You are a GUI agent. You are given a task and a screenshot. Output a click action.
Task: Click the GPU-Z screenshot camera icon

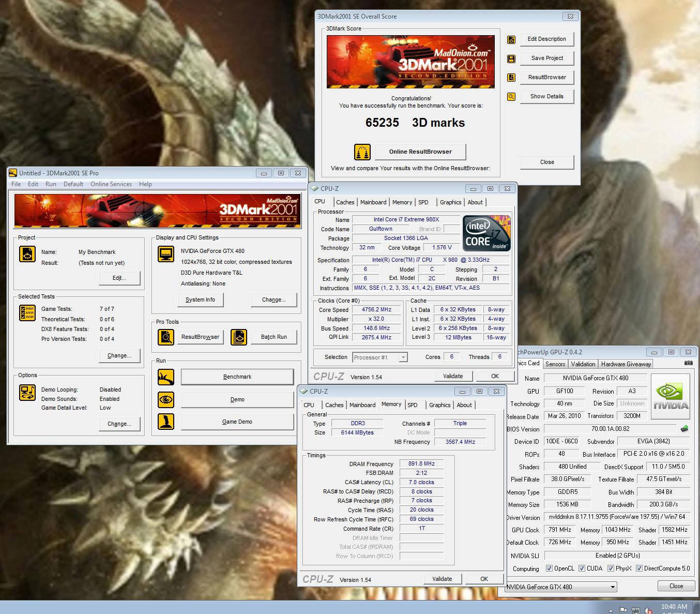click(x=688, y=363)
